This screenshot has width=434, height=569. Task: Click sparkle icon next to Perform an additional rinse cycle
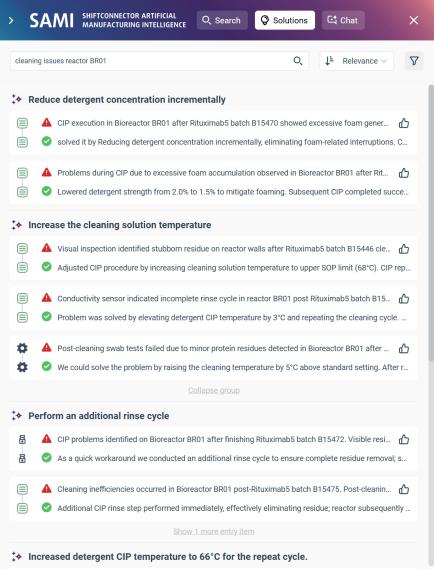[x=17, y=416]
